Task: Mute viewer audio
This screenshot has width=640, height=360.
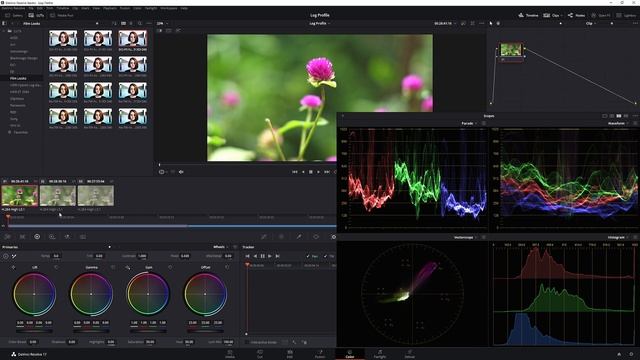Action: (x=181, y=172)
